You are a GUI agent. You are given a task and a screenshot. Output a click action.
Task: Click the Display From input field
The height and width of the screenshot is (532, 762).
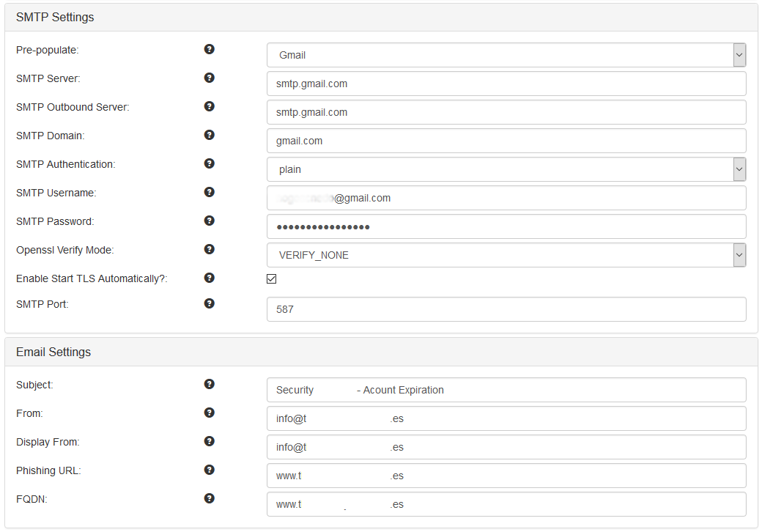point(506,447)
